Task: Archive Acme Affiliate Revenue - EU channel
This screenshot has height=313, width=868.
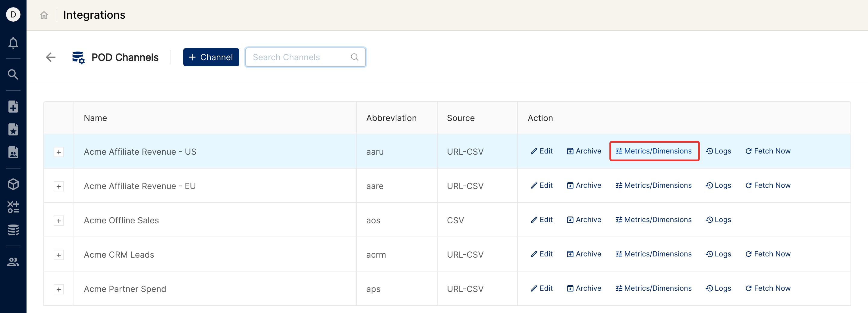Action: [x=584, y=185]
